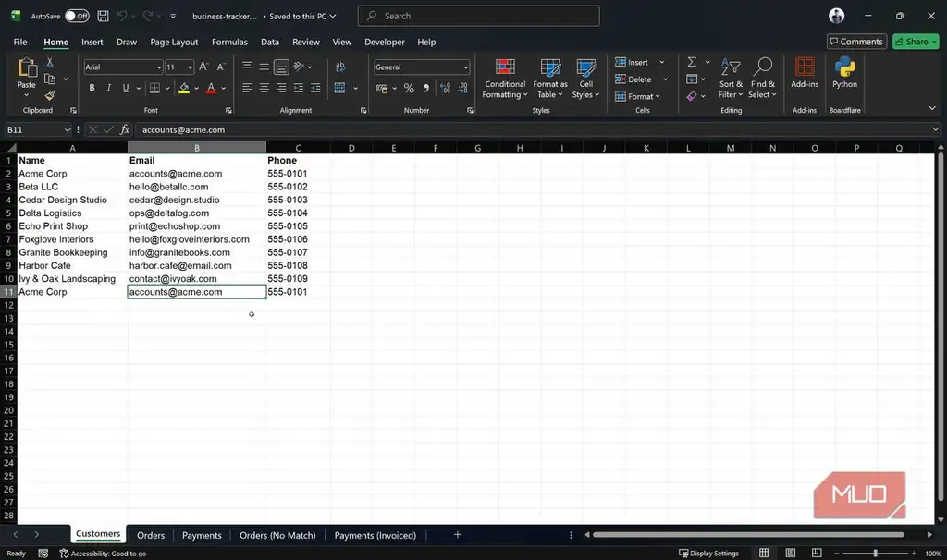Open Sort & Filter
The image size is (947, 560).
[731, 79]
